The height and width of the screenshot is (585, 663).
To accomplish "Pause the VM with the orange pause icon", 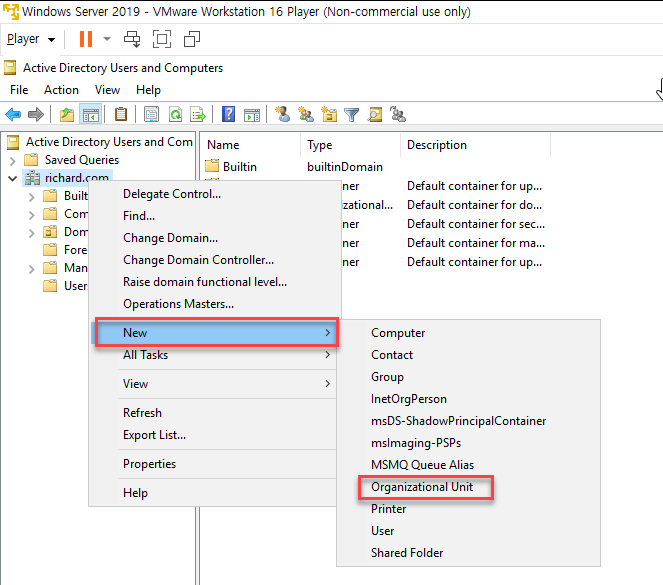I will 86,39.
